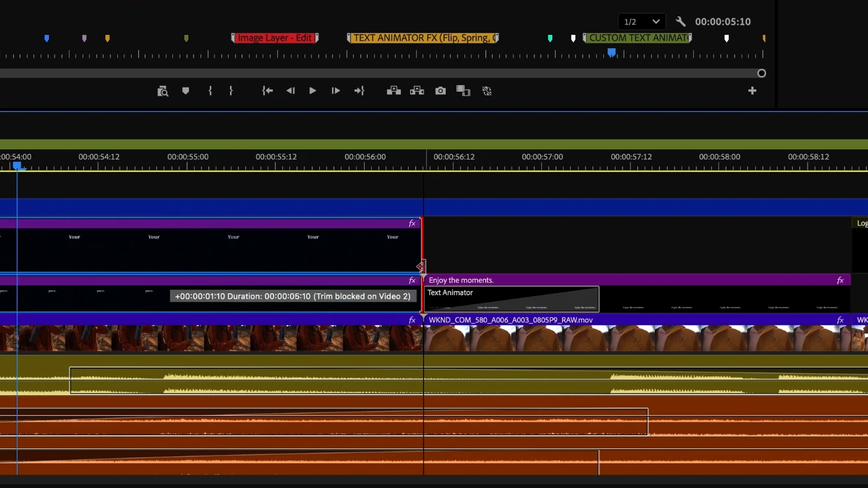Go to Out point
Screen dimensions: 868x488
pyautogui.click(x=359, y=91)
